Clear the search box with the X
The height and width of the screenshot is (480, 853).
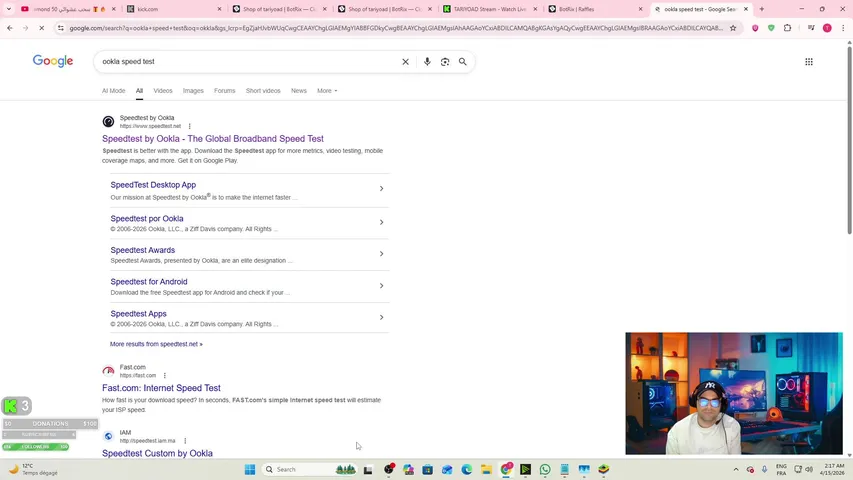pyautogui.click(x=405, y=62)
